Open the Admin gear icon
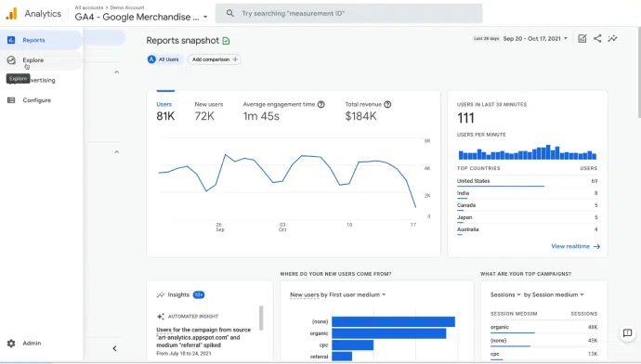The width and height of the screenshot is (641, 364). [11, 344]
